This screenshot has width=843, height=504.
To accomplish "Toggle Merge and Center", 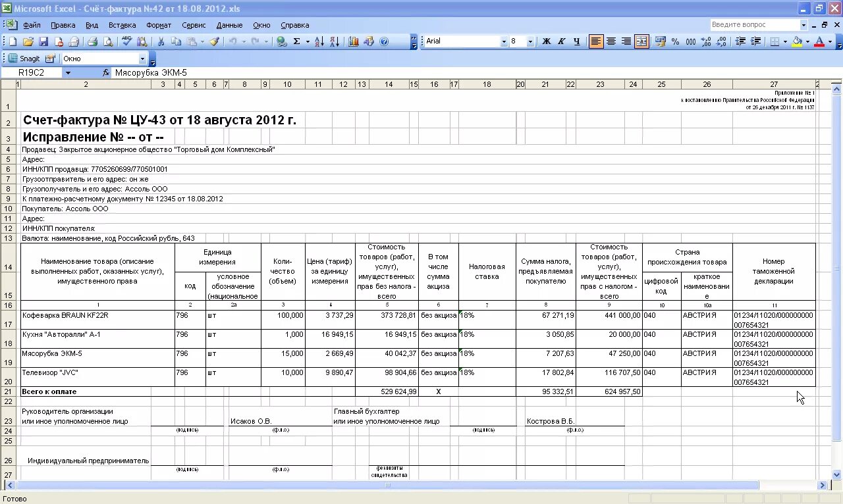I will 641,41.
